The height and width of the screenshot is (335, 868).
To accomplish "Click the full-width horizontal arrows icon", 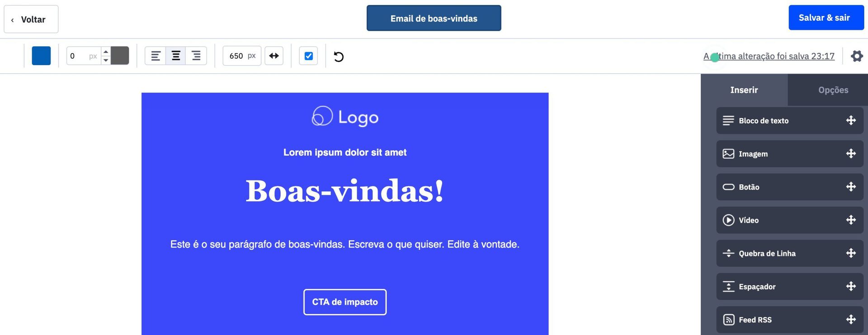I will pos(274,56).
